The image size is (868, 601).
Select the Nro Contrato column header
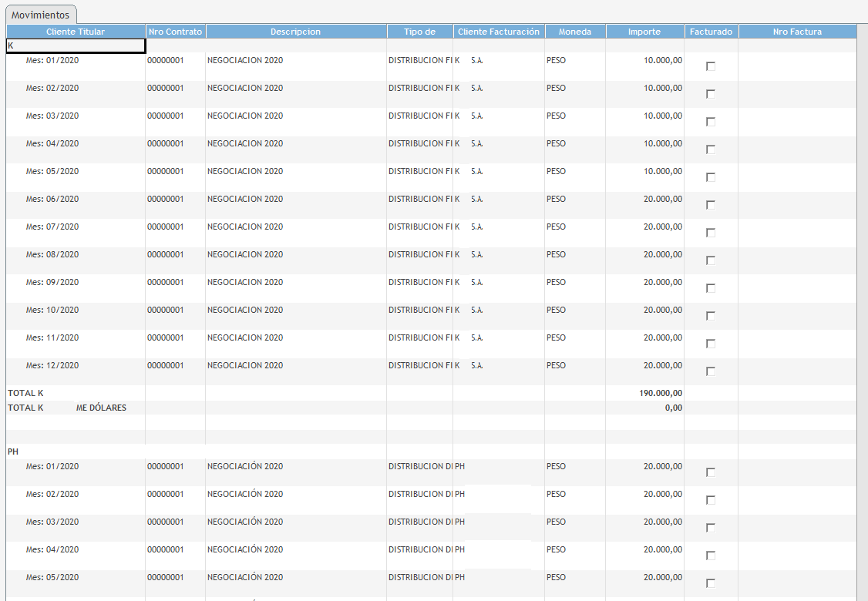pyautogui.click(x=175, y=32)
